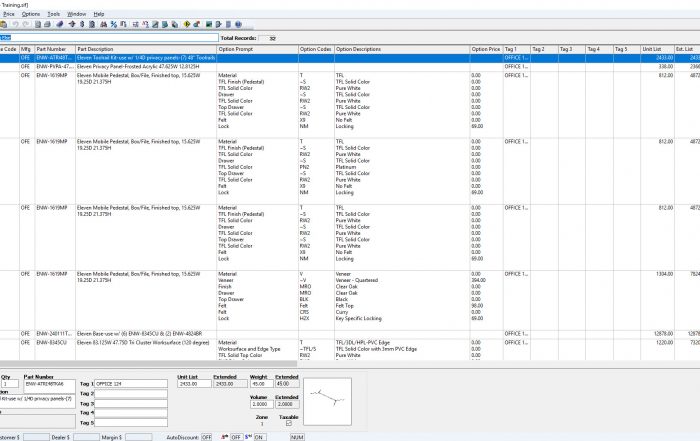Click the calculator sheet toolbar icon
700x441 pixels.
click(92, 24)
